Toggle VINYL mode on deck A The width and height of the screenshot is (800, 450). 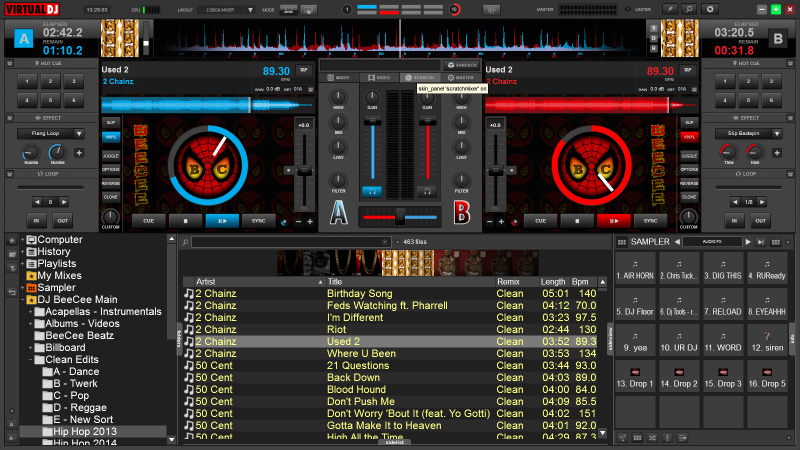click(111, 137)
